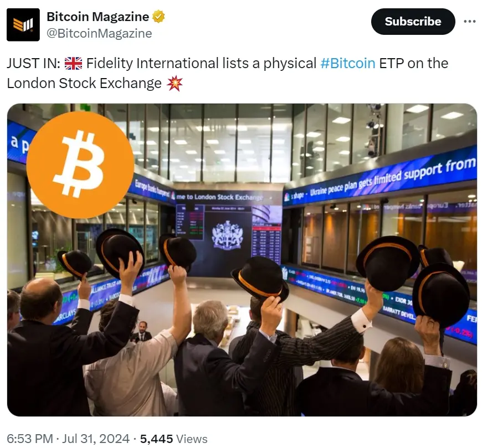Click the collision star emoji
The image size is (482, 448).
pos(175,83)
